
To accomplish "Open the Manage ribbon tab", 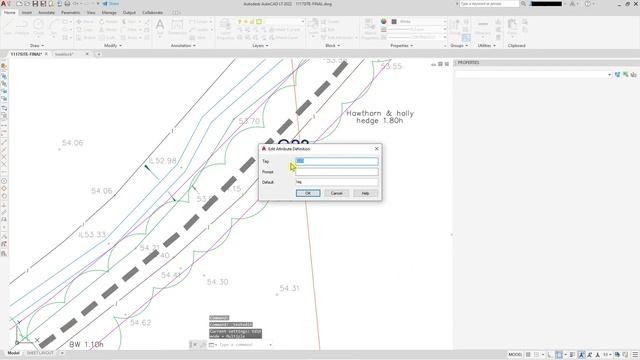I will pos(109,13).
